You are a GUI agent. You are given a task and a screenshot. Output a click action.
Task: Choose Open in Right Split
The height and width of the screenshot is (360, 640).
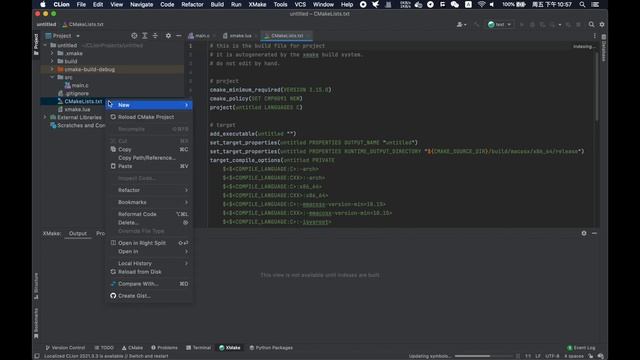149,243
